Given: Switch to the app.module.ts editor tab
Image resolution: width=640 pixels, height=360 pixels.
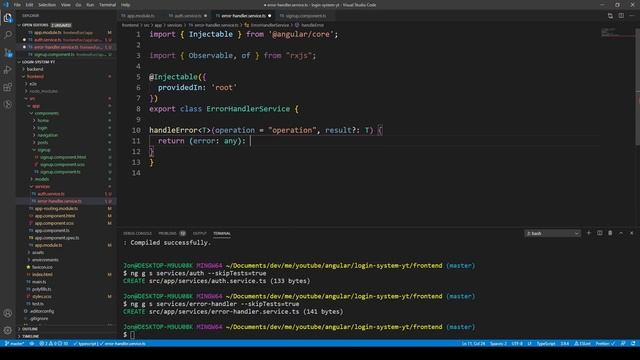Looking at the screenshot, I should point(140,16).
